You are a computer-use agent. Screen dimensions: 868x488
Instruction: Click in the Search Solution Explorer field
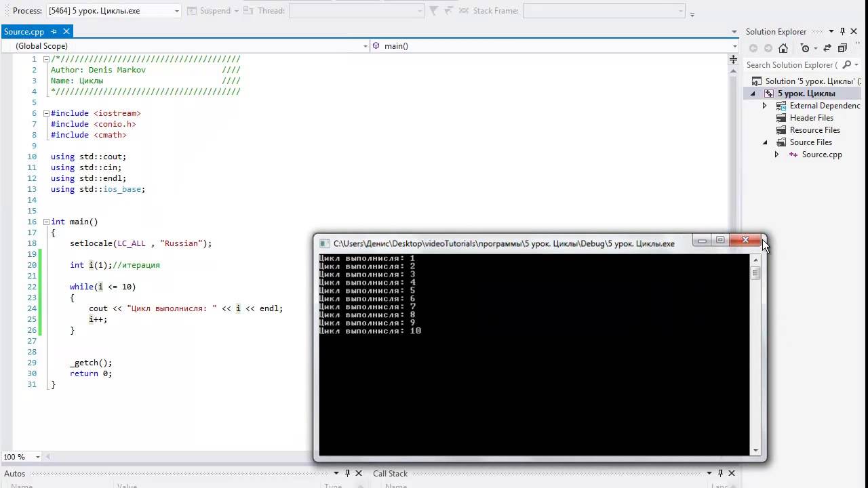pyautogui.click(x=792, y=65)
